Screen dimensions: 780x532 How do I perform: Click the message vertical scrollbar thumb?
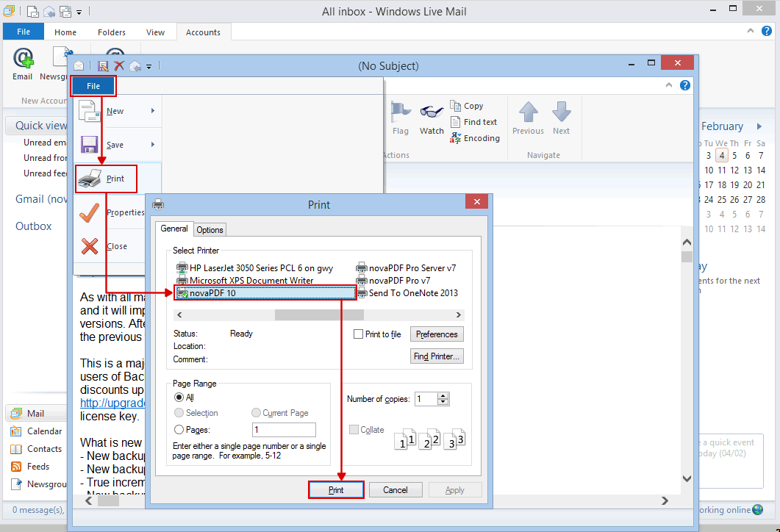(x=687, y=256)
